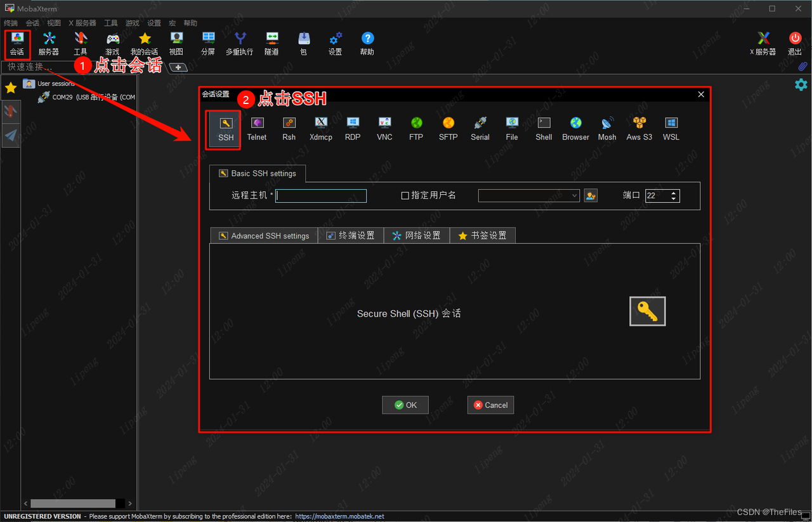Open the sidebar paper plane icon
Viewport: 812px width, 522px height.
click(11, 135)
